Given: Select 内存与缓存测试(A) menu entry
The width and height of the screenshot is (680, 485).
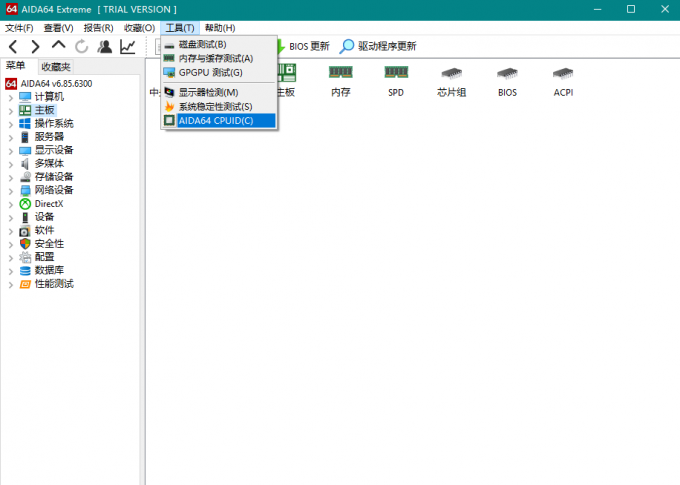Looking at the screenshot, I should point(219,58).
